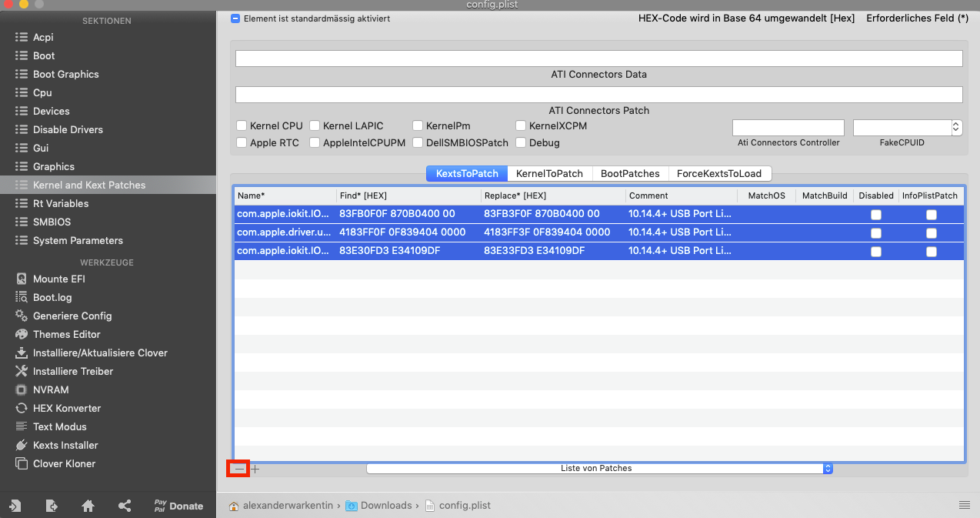Image resolution: width=980 pixels, height=518 pixels.
Task: Sort by the Name* column header
Action: click(x=285, y=196)
